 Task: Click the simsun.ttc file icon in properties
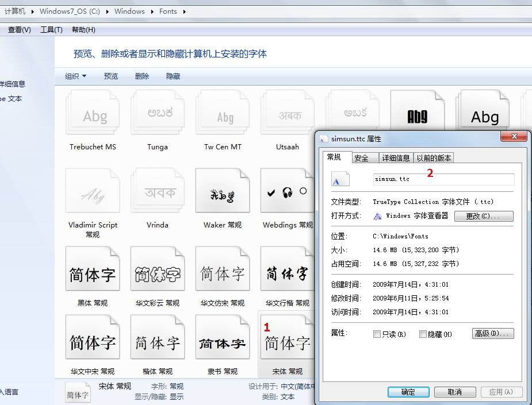(x=340, y=179)
